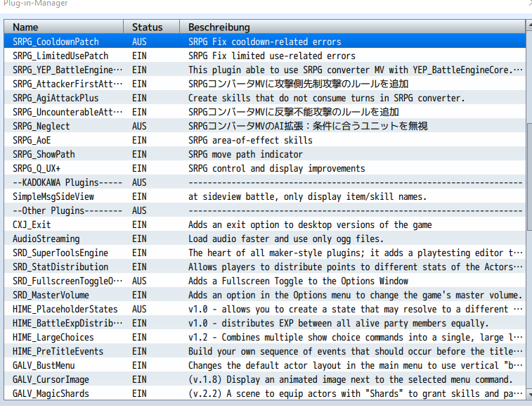Select the --Other Plugins-------- separator row

click(x=265, y=210)
